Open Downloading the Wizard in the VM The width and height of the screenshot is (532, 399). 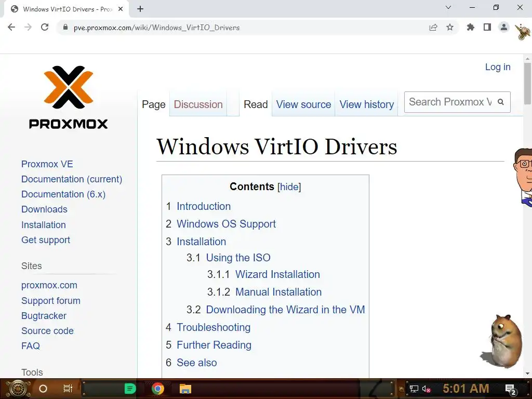[x=285, y=310]
